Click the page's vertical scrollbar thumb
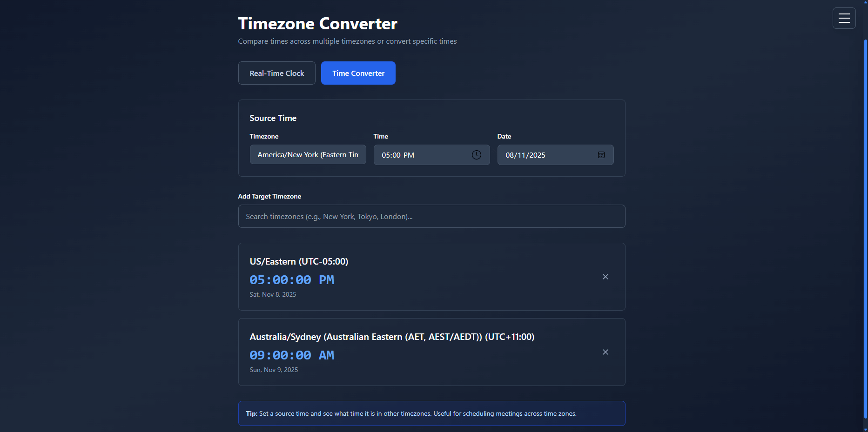This screenshot has height=432, width=868. point(865,228)
